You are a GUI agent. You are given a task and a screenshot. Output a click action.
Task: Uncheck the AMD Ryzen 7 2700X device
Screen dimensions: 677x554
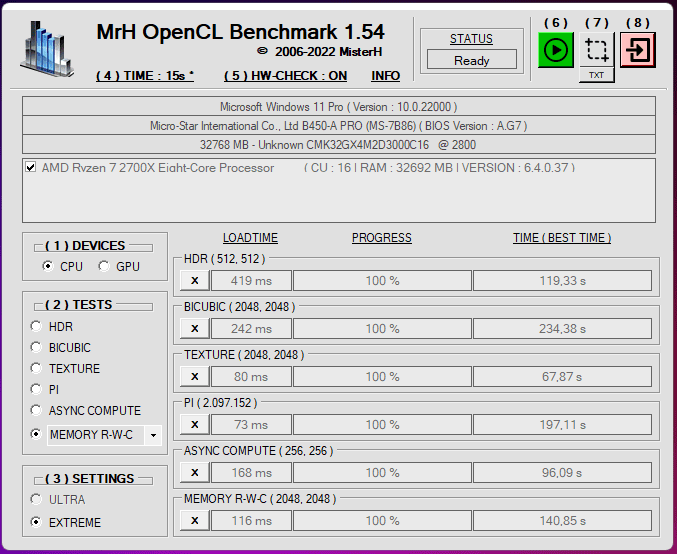tap(31, 167)
